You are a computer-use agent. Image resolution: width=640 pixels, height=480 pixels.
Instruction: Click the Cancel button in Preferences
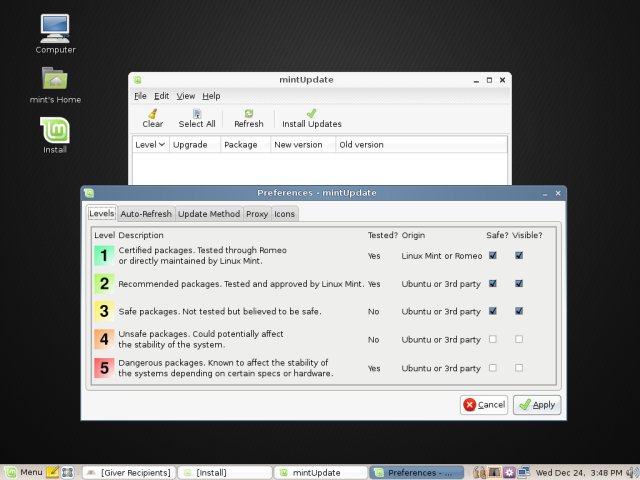484,404
